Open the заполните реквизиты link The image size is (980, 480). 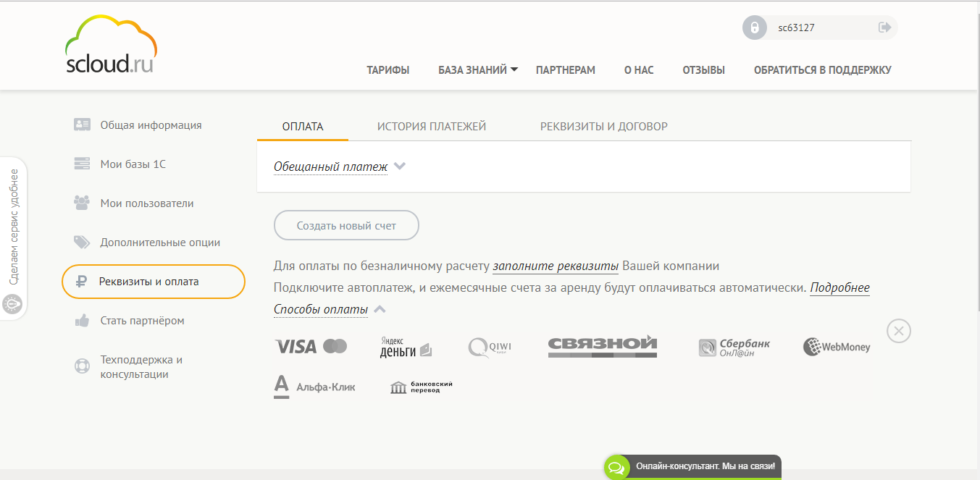555,266
